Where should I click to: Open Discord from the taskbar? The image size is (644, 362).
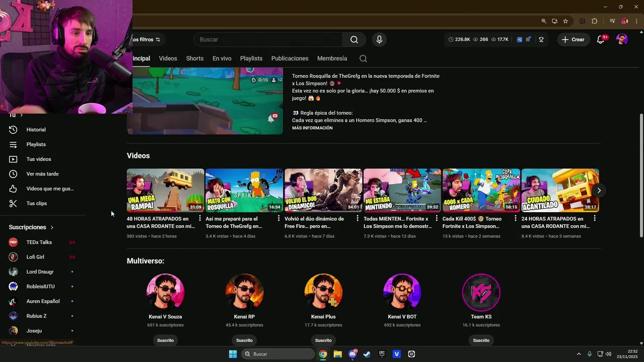[352, 354]
